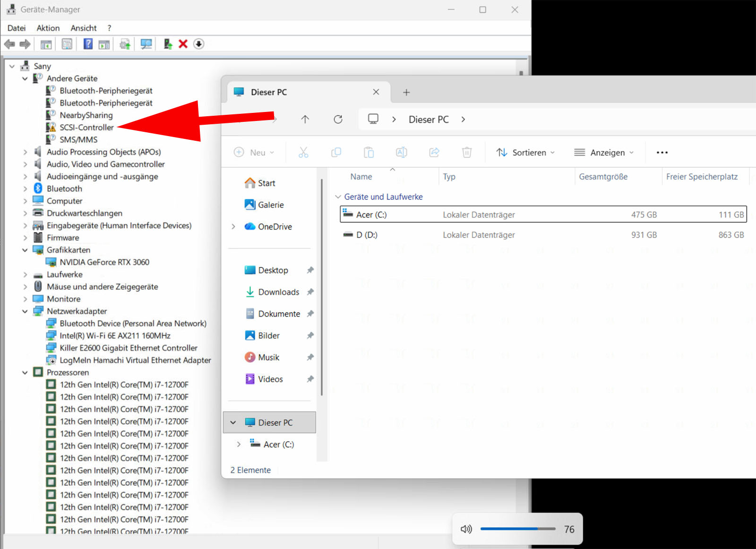Click the Paste clipboard icon in Explorer toolbar
Screen dimensions: 756x549
(x=369, y=152)
